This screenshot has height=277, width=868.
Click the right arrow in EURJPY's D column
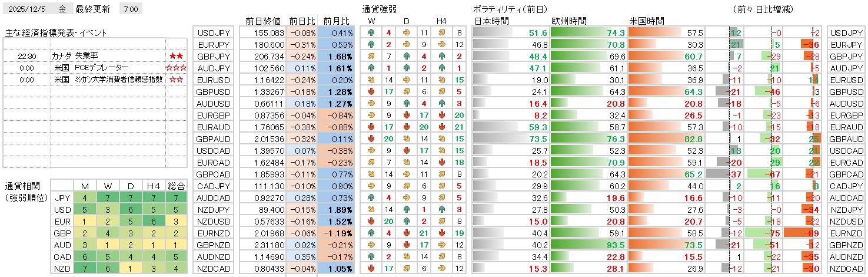pos(406,45)
